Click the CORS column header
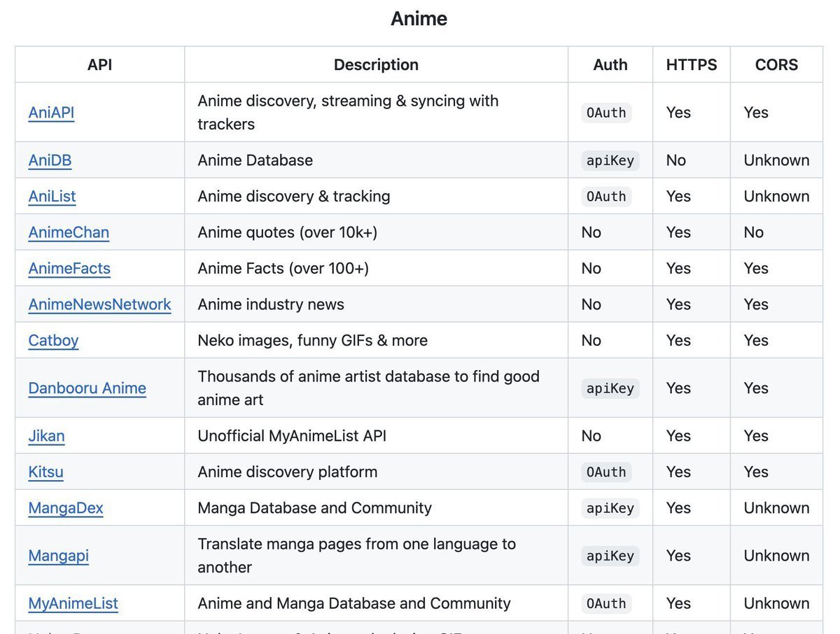840x634 pixels. pos(776,65)
